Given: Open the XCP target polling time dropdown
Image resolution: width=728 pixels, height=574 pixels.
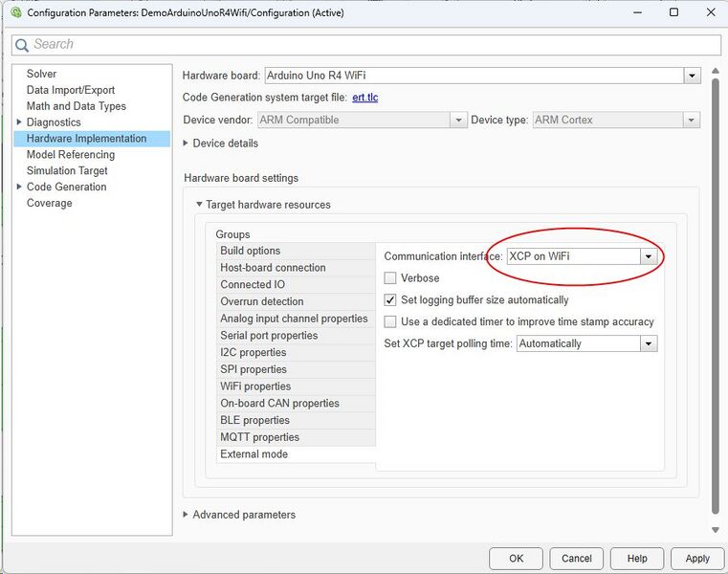Looking at the screenshot, I should tap(649, 344).
